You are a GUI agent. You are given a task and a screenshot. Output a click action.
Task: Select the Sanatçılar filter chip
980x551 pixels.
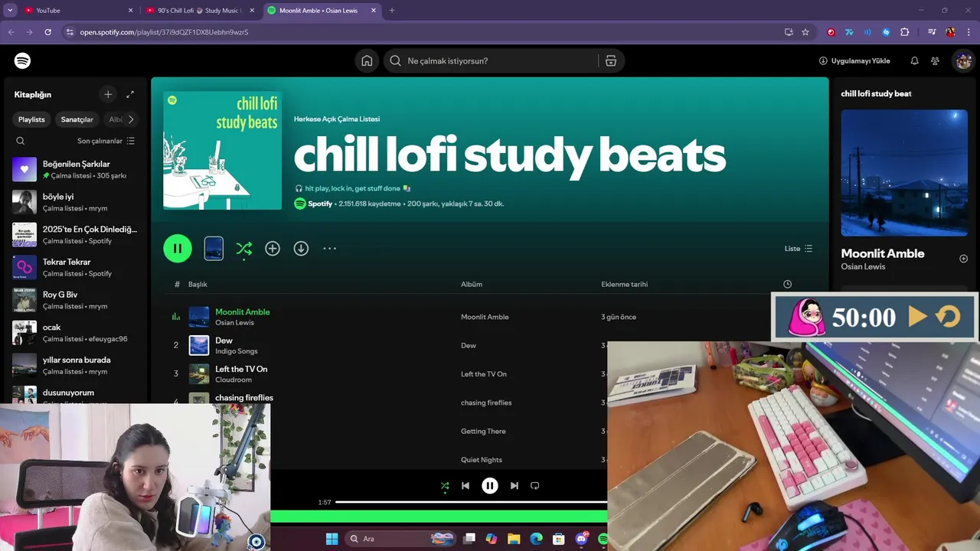(x=77, y=119)
